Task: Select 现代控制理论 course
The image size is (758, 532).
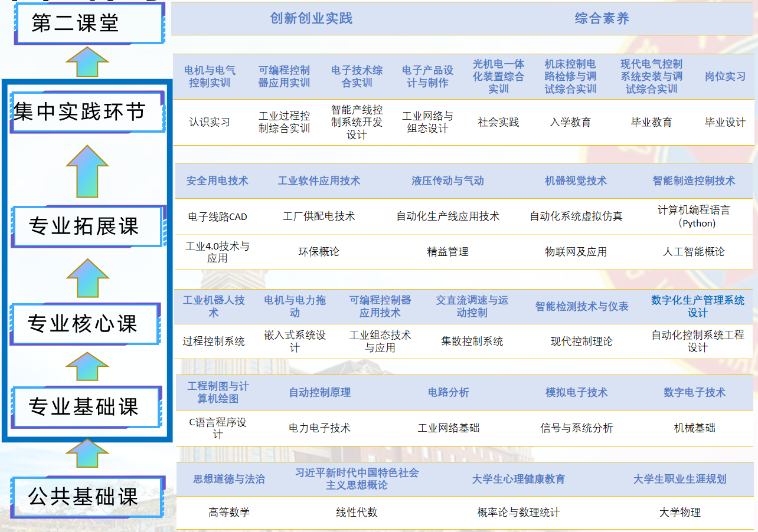Action: point(581,341)
